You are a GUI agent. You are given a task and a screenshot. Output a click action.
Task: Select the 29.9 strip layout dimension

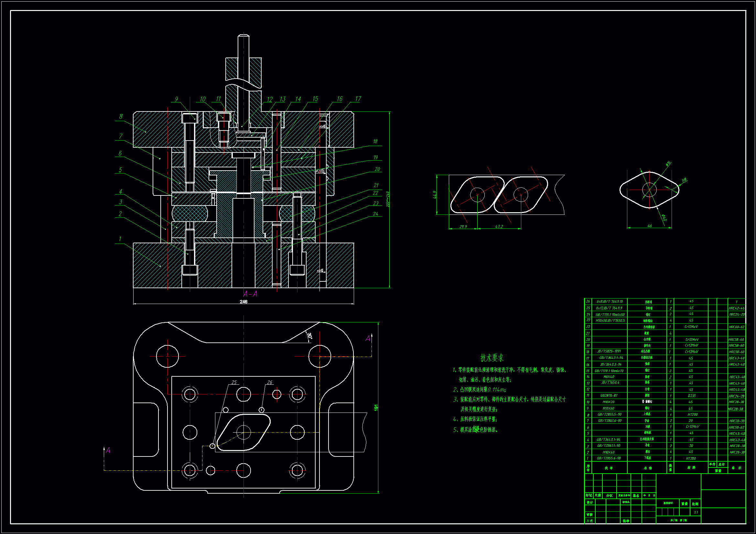[x=463, y=226]
